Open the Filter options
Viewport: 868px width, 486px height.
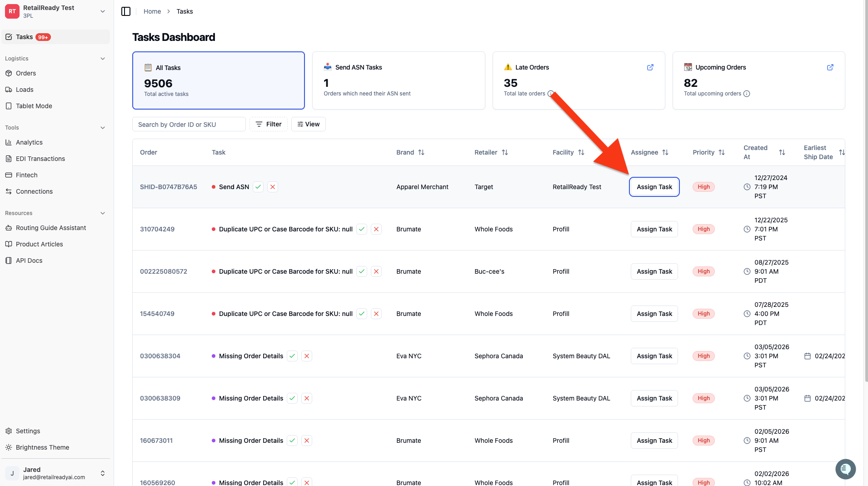[269, 124]
